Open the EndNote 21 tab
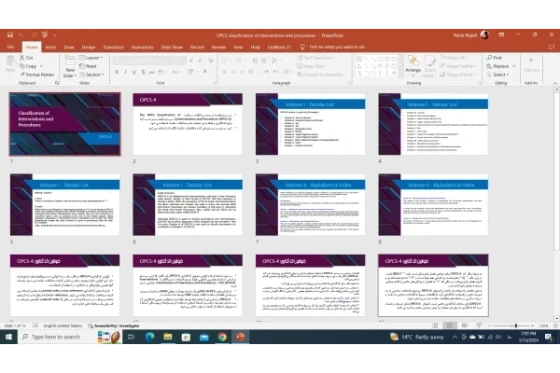 279,47
